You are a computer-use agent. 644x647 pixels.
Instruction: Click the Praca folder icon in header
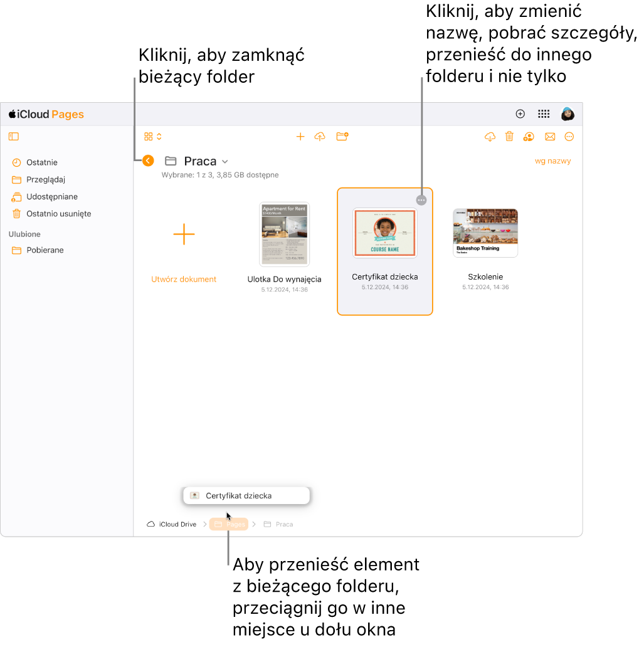[171, 160]
